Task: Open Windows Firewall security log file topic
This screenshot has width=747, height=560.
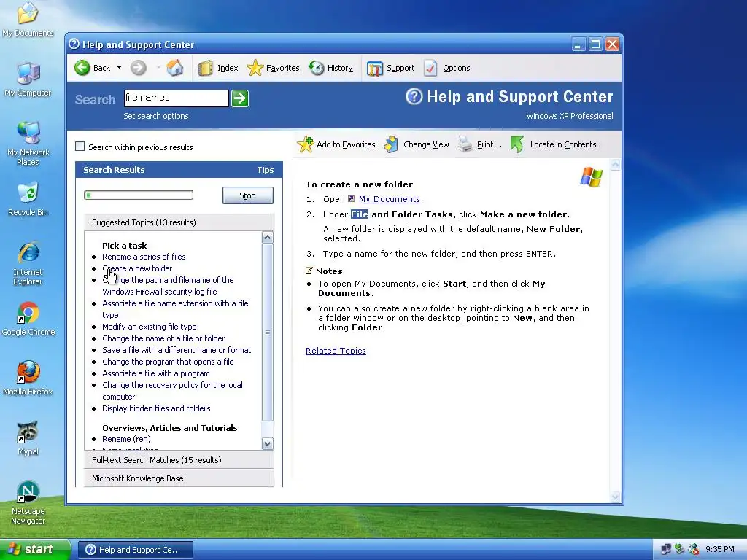Action: tap(168, 286)
